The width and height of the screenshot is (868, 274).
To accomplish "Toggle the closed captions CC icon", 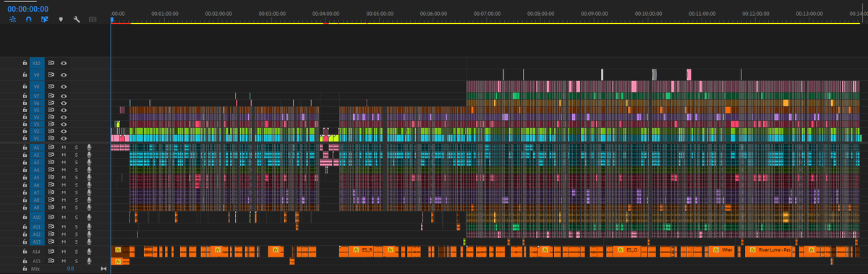I will [x=93, y=20].
